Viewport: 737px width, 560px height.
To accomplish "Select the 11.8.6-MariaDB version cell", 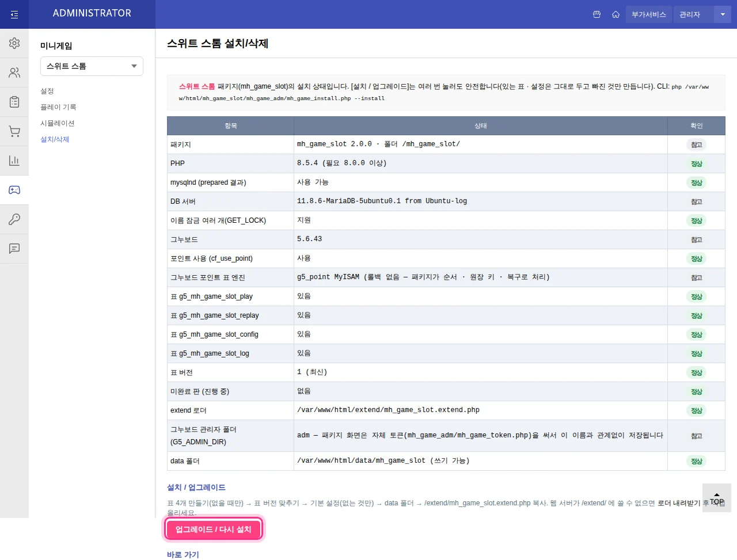I will point(481,201).
